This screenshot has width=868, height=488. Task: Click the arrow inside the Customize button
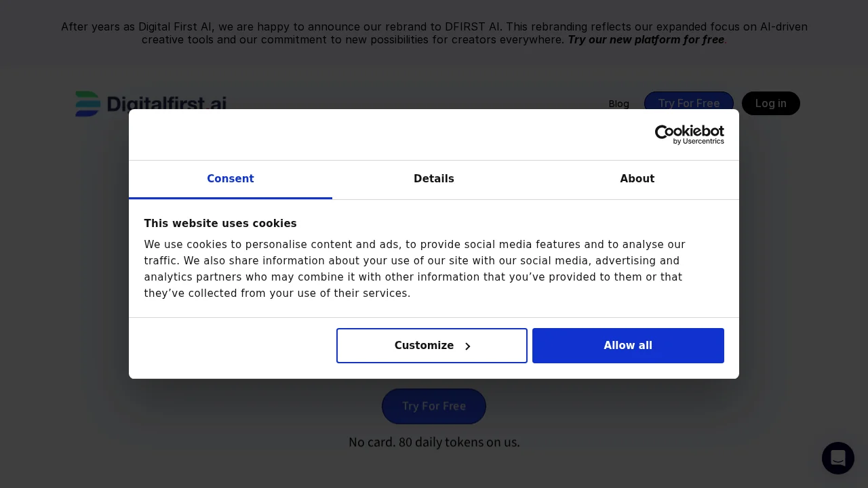coord(468,346)
